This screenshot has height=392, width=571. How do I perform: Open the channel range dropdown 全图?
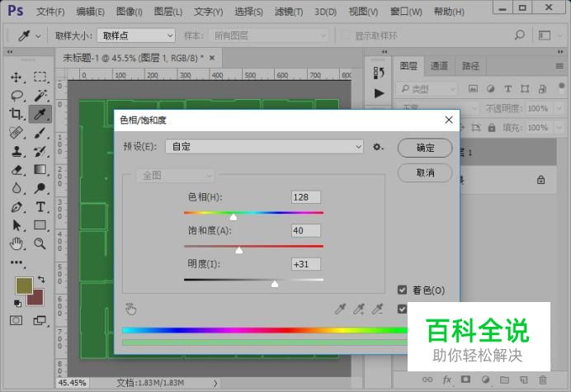click(176, 176)
